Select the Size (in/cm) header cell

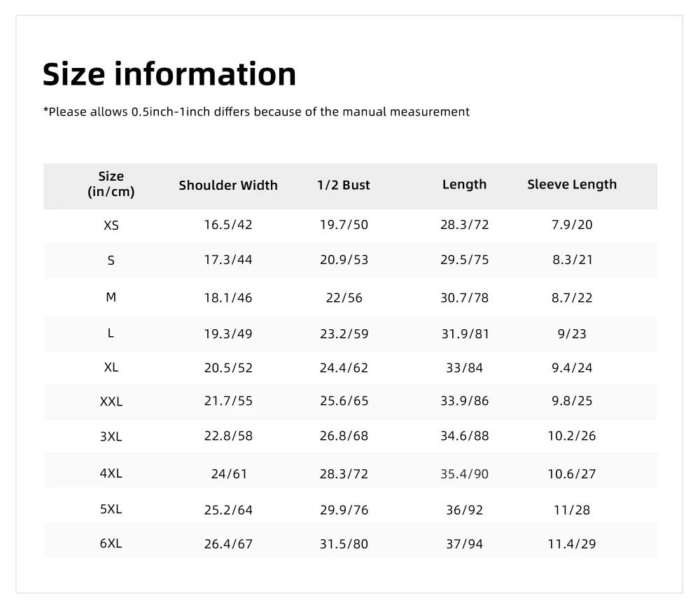[x=111, y=184]
